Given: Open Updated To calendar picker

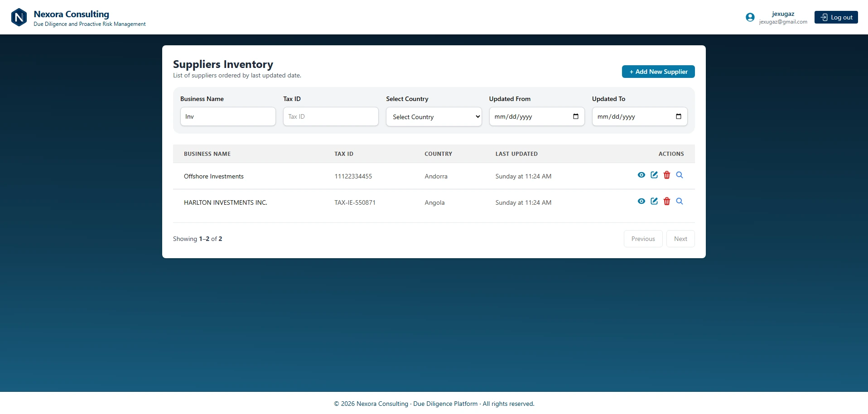Looking at the screenshot, I should point(679,116).
